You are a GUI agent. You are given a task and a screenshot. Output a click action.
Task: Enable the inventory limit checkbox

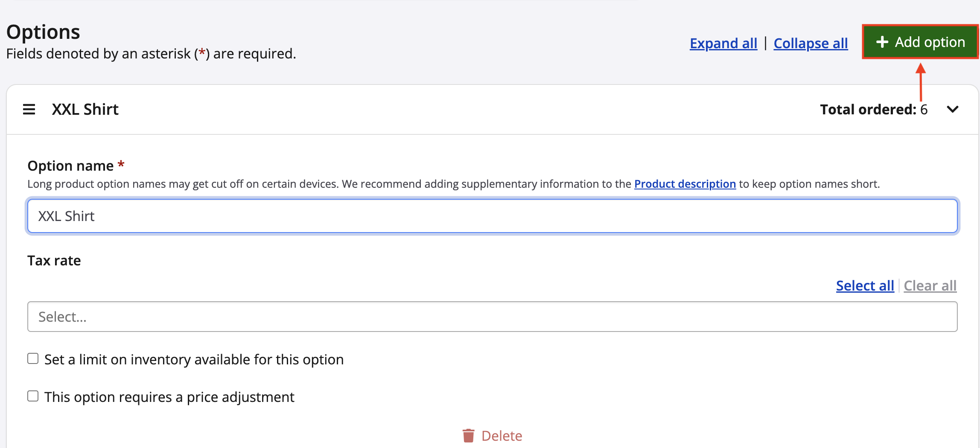(x=33, y=359)
